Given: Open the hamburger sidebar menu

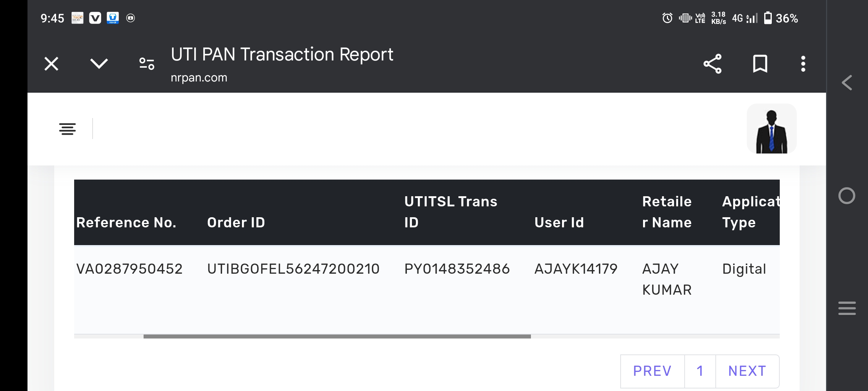Looking at the screenshot, I should pyautogui.click(x=67, y=129).
